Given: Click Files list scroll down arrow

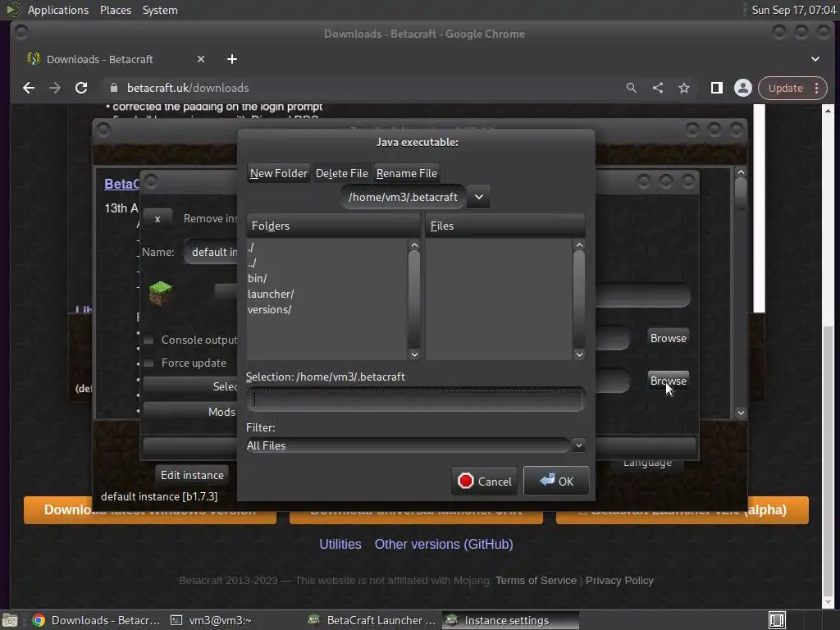Looking at the screenshot, I should coord(579,354).
